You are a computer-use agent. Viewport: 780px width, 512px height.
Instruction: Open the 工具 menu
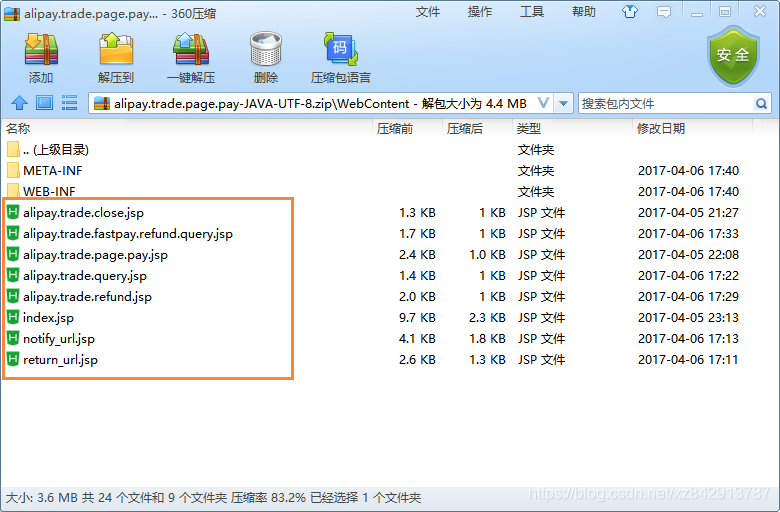(x=532, y=12)
